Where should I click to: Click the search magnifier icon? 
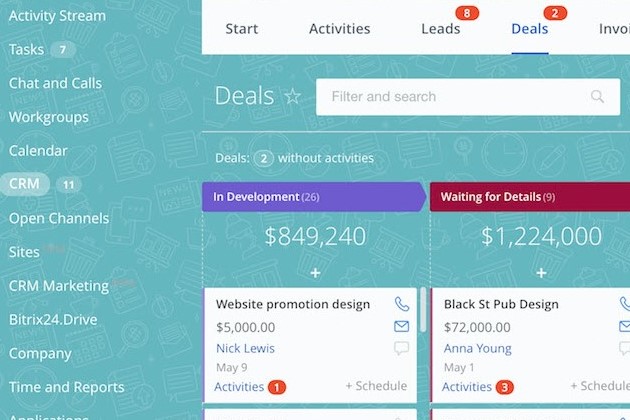(598, 97)
